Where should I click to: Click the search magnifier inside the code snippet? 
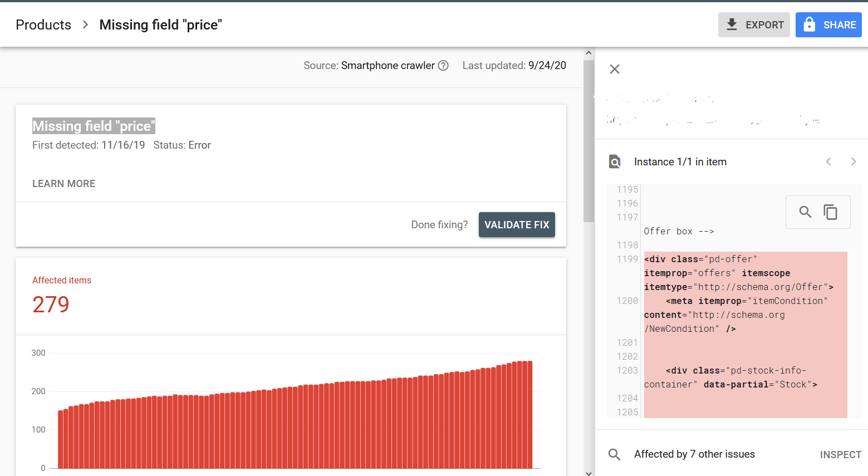click(805, 212)
